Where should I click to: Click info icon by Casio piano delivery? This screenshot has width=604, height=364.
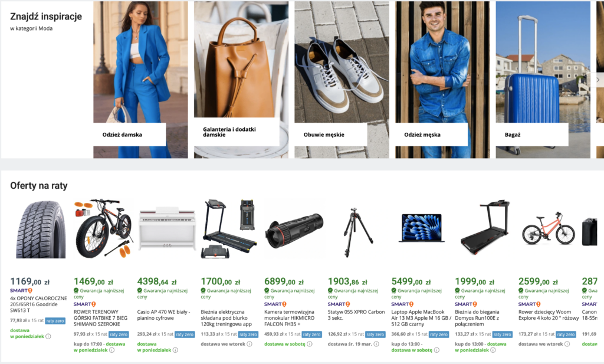(x=175, y=350)
